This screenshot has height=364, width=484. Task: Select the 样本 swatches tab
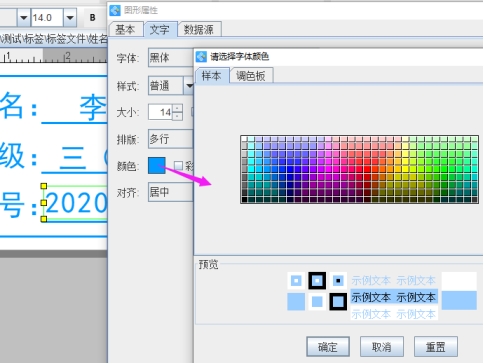point(212,76)
